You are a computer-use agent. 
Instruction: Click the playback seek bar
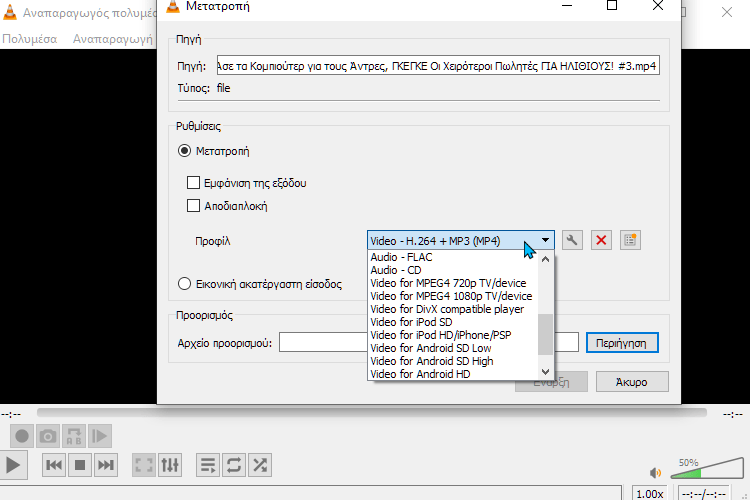(372, 412)
